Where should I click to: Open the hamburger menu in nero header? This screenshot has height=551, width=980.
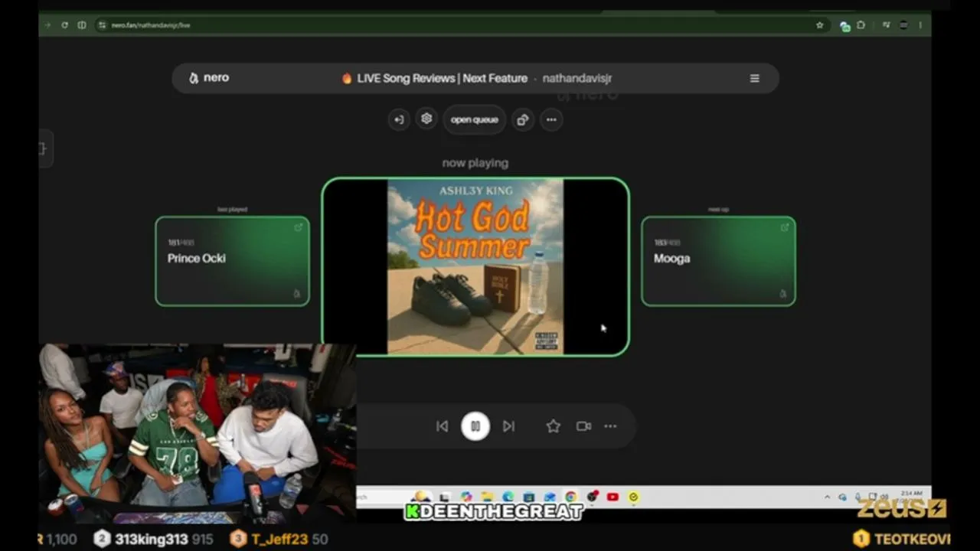pyautogui.click(x=754, y=78)
